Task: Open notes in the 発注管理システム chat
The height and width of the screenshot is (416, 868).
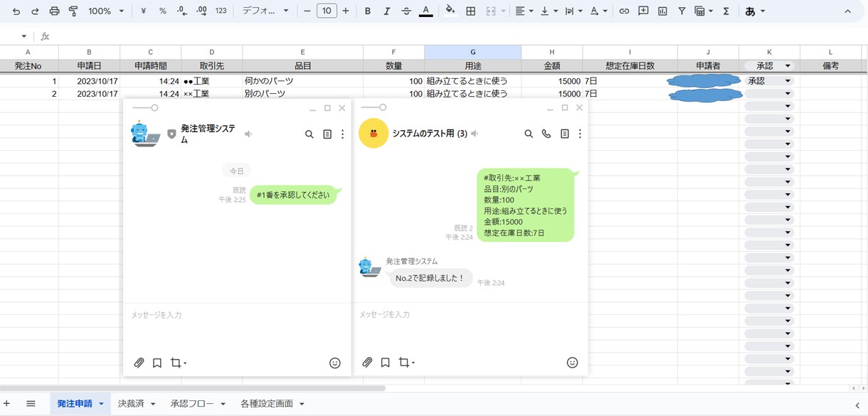Action: (327, 134)
